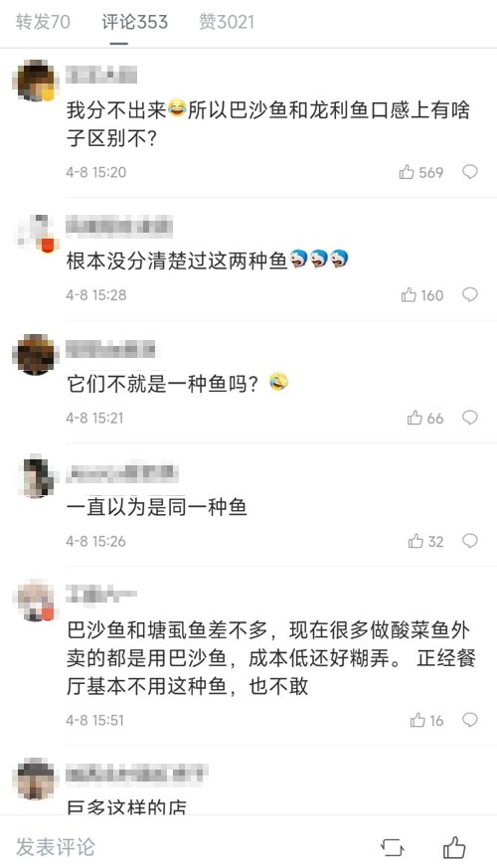
Task: Open avatar of first commenter
Action: (x=36, y=81)
